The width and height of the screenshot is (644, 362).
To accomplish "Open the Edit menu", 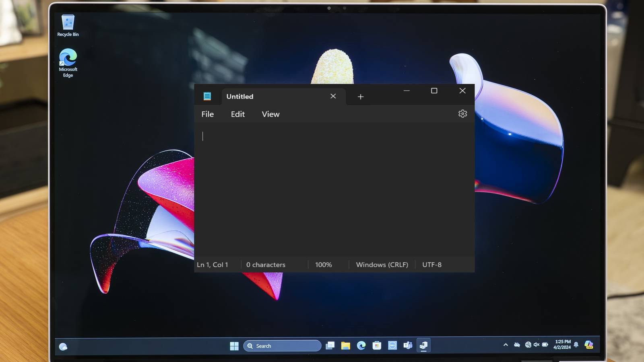I will tap(237, 114).
